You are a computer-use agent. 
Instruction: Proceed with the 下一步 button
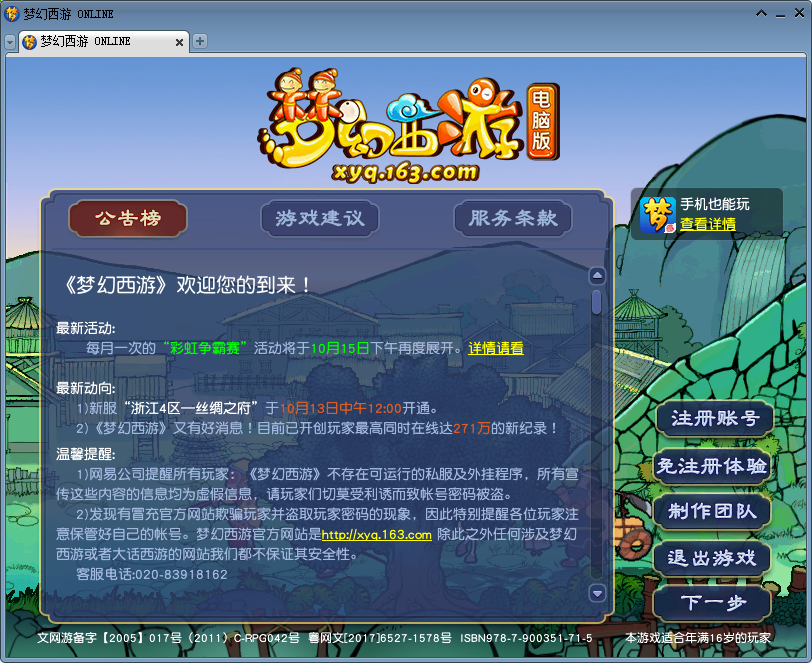coord(712,603)
